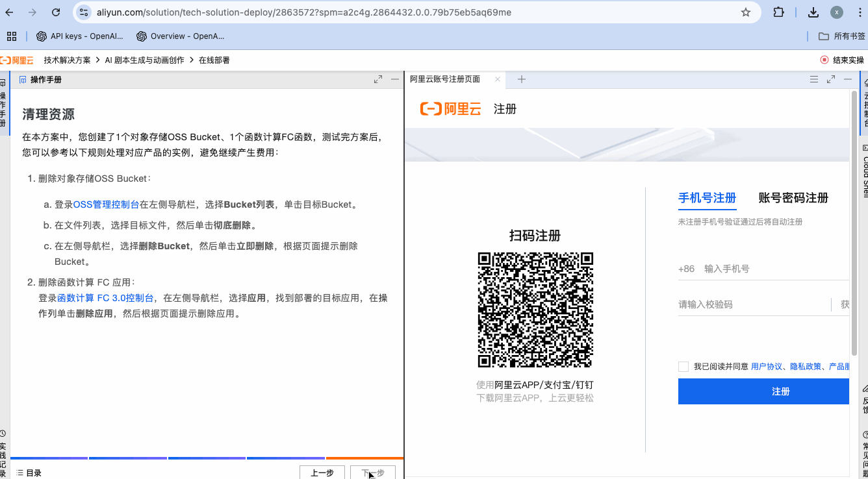868x479 pixels.
Task: Open the API keys - OpenAI bookmark
Action: pos(80,36)
